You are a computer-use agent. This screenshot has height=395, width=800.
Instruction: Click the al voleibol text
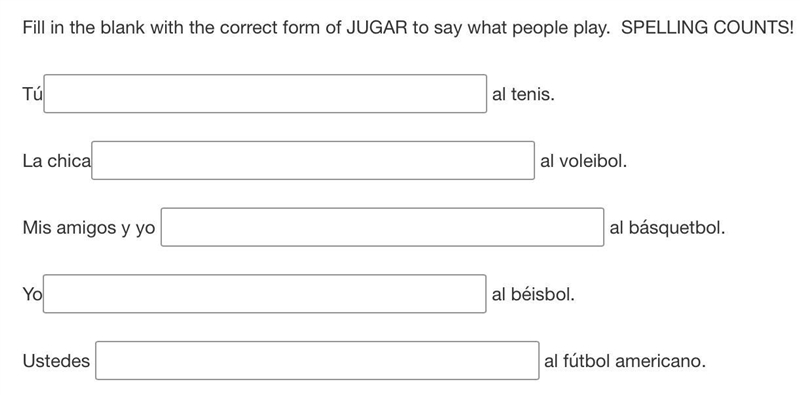pos(584,161)
